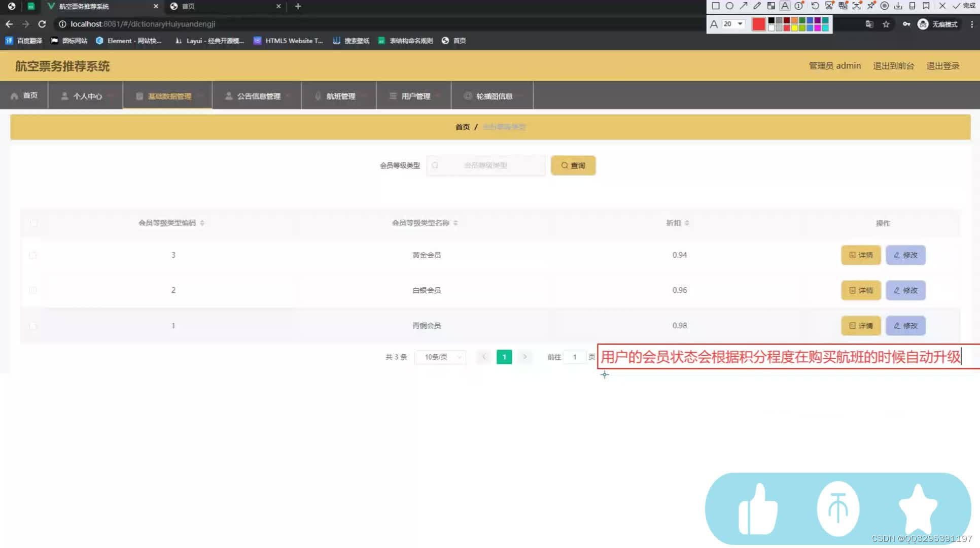Click 退出登录 to log out
Image resolution: width=980 pixels, height=548 pixels.
click(943, 66)
